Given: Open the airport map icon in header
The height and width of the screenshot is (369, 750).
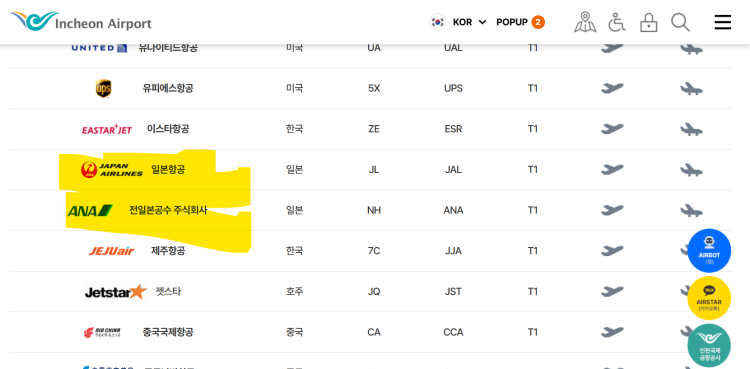Looking at the screenshot, I should coord(585,22).
